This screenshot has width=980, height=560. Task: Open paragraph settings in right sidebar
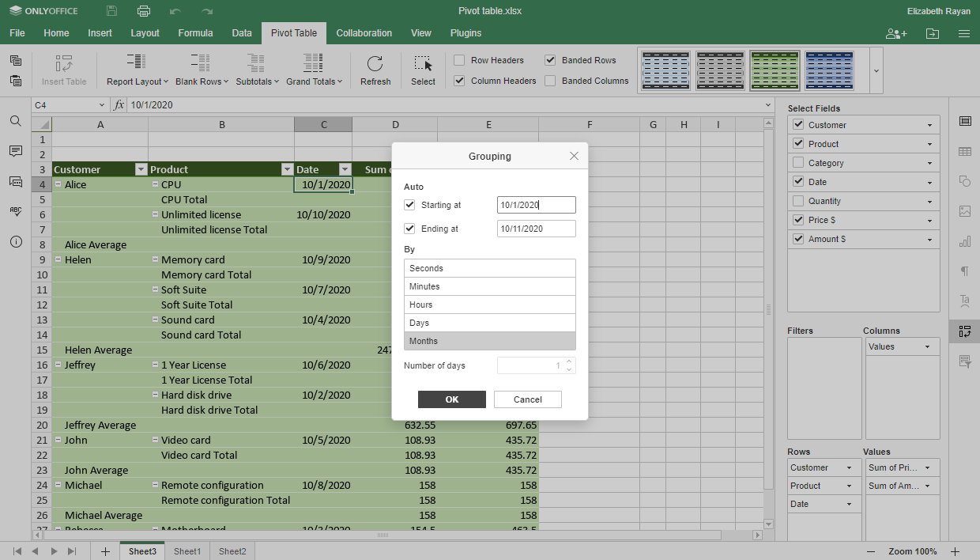[x=965, y=271]
